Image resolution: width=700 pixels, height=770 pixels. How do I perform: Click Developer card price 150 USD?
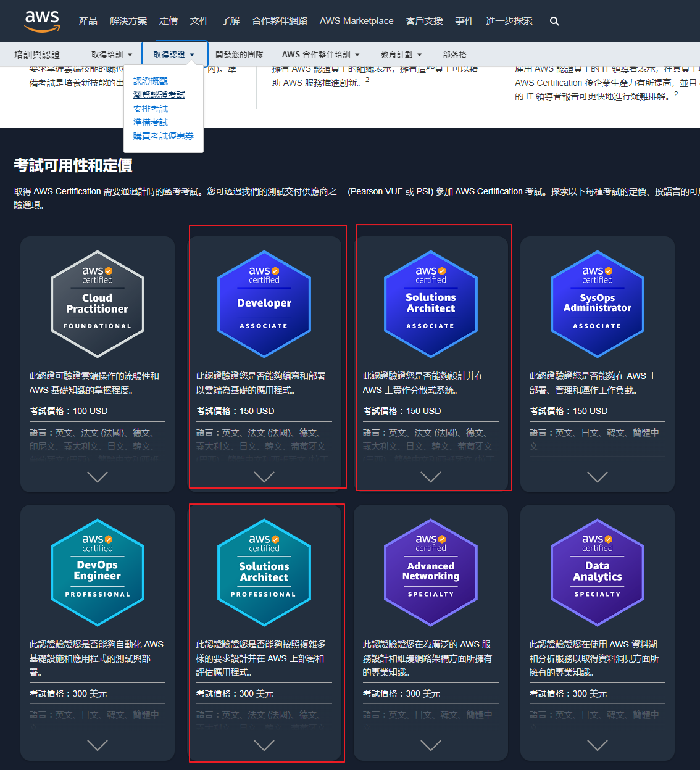[235, 411]
